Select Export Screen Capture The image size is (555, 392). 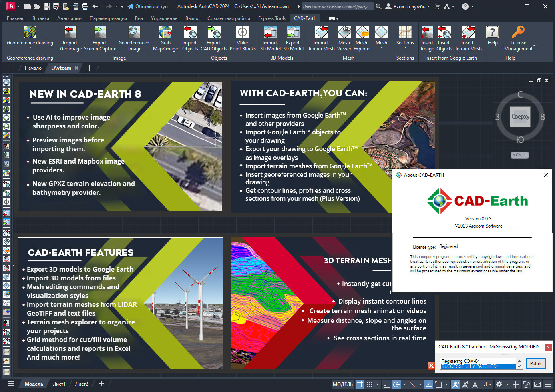(x=100, y=38)
